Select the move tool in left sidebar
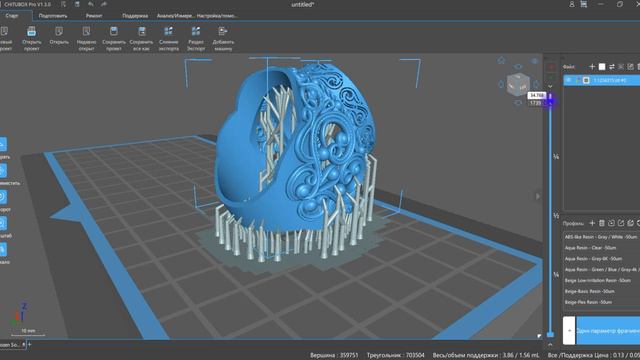 3,171
